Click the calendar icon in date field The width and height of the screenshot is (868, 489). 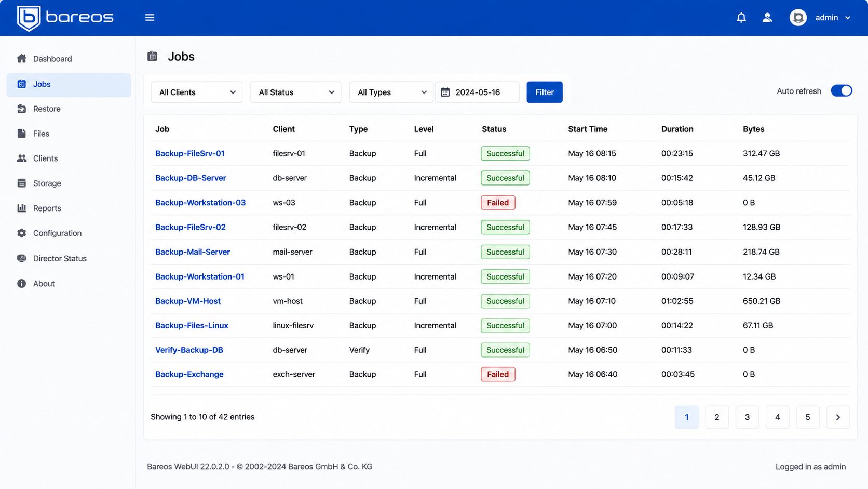pyautogui.click(x=445, y=92)
